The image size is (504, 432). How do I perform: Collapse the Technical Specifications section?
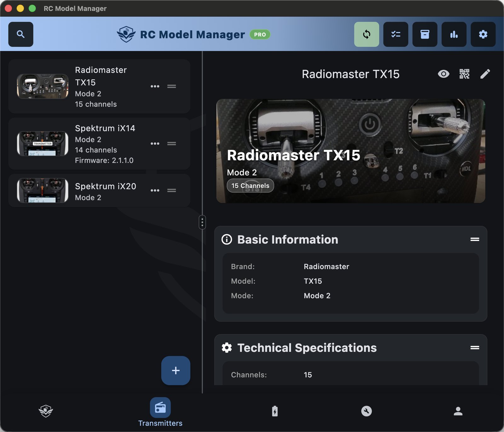475,347
